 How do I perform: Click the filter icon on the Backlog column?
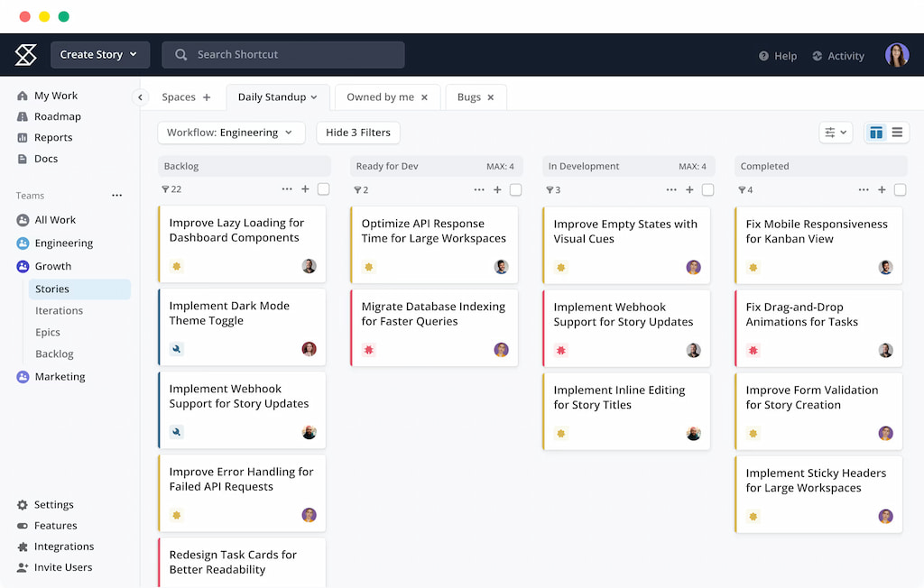pyautogui.click(x=166, y=189)
